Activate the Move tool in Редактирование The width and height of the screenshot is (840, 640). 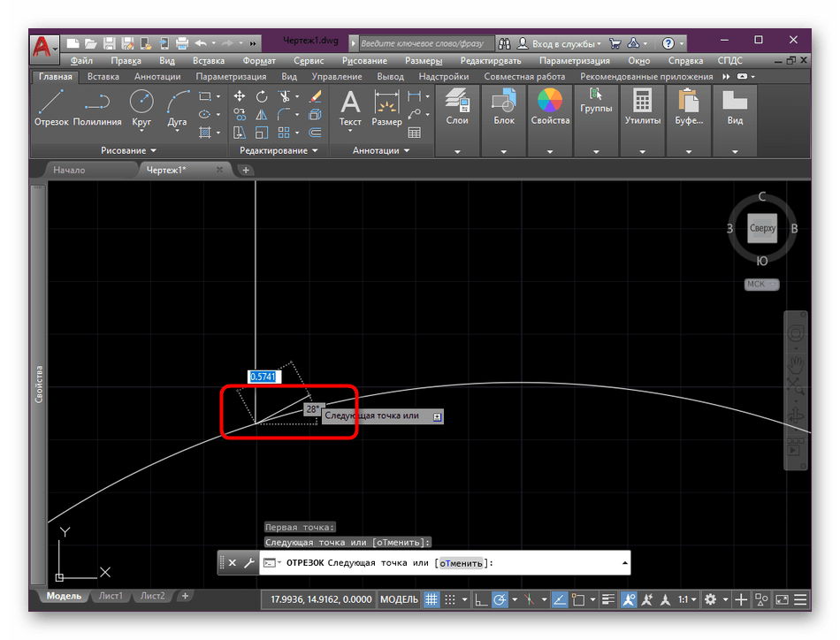pos(239,96)
